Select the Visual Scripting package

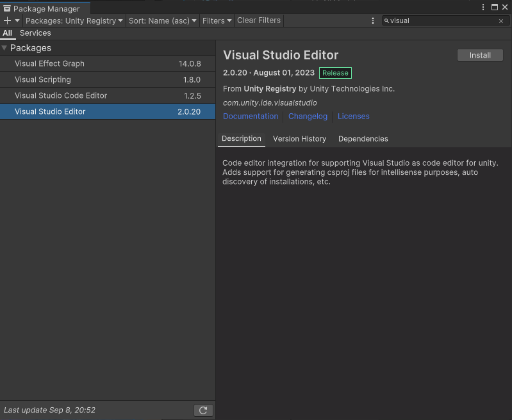click(x=108, y=79)
